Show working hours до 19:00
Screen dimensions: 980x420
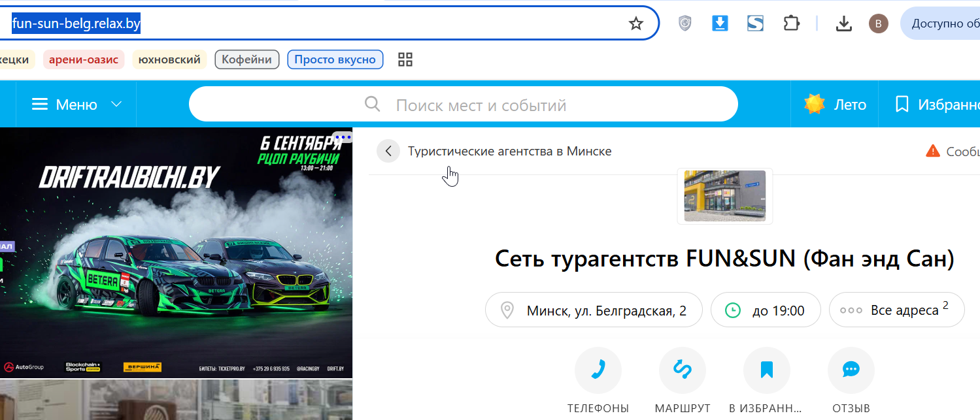point(766,310)
